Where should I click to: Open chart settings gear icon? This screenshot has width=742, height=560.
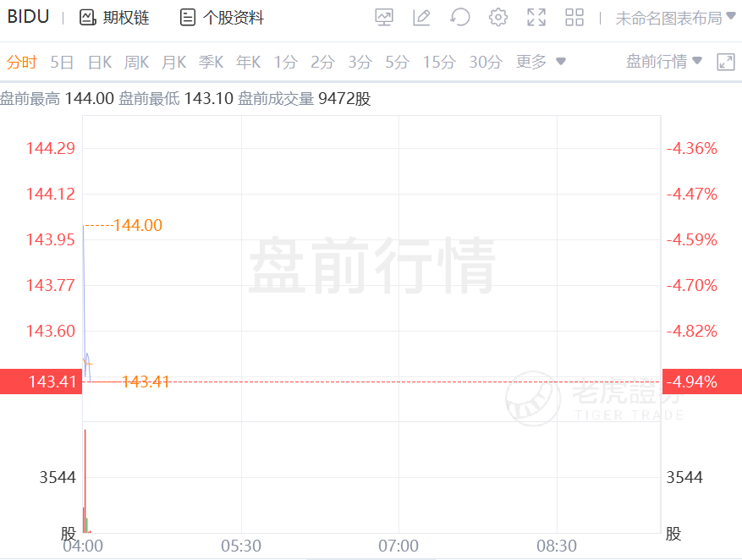[497, 18]
